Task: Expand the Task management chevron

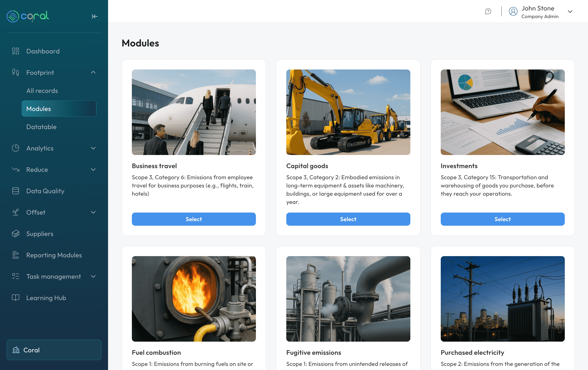Action: pos(93,276)
